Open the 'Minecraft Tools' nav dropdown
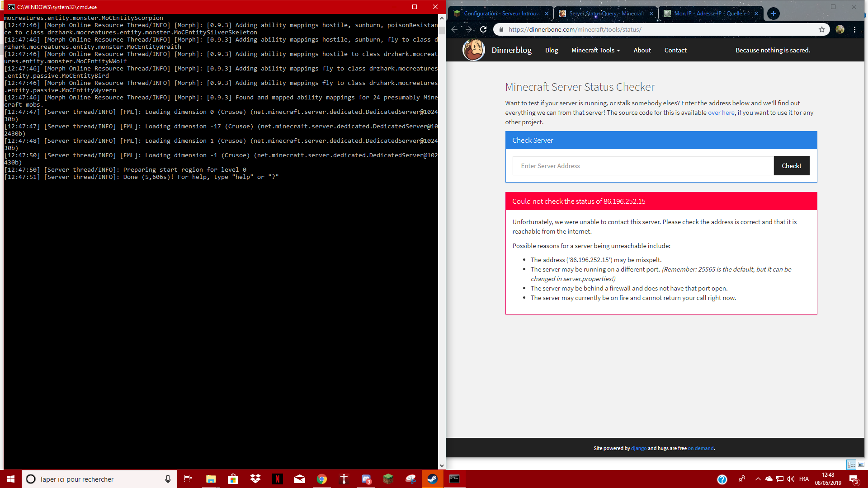This screenshot has height=488, width=868. (x=594, y=50)
